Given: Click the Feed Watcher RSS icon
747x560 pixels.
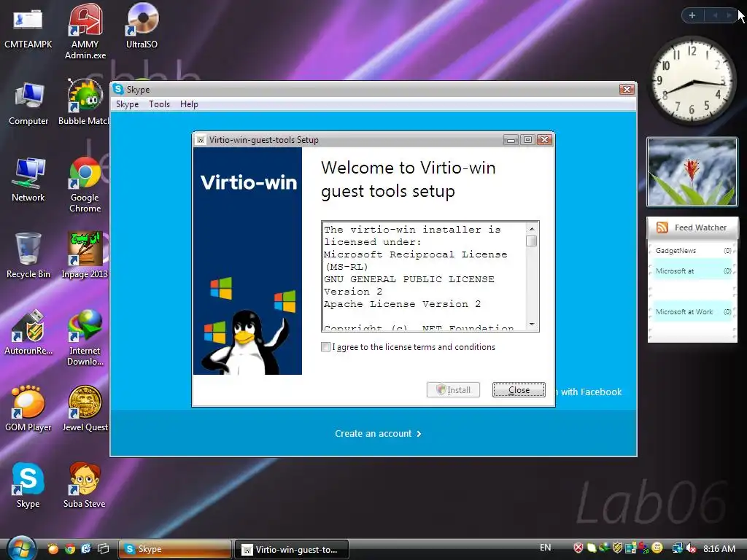Looking at the screenshot, I should pyautogui.click(x=662, y=227).
